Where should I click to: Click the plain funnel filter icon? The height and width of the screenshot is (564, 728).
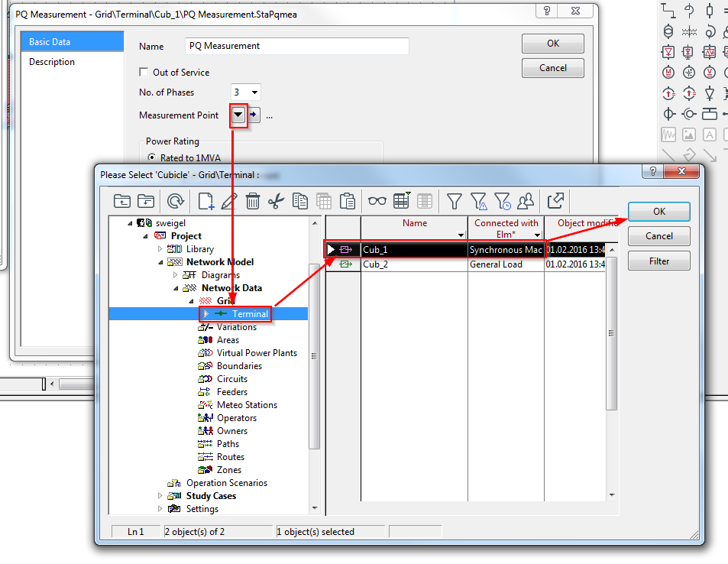tap(454, 201)
